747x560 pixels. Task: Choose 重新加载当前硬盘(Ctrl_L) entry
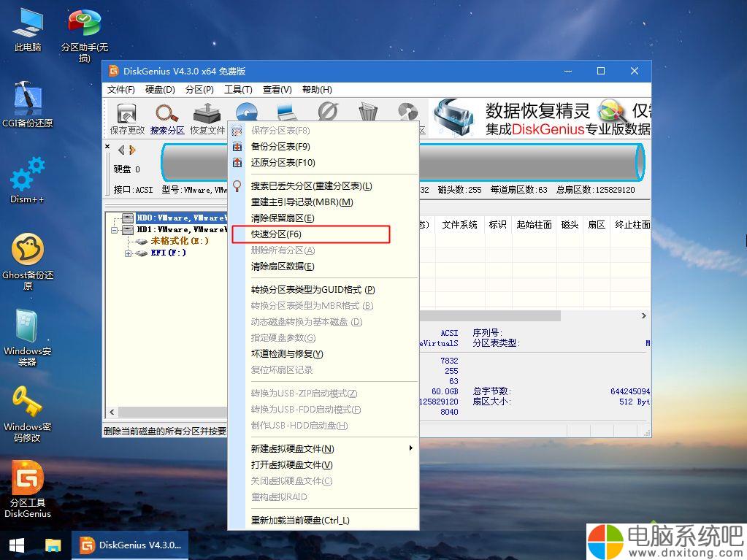coord(323,521)
